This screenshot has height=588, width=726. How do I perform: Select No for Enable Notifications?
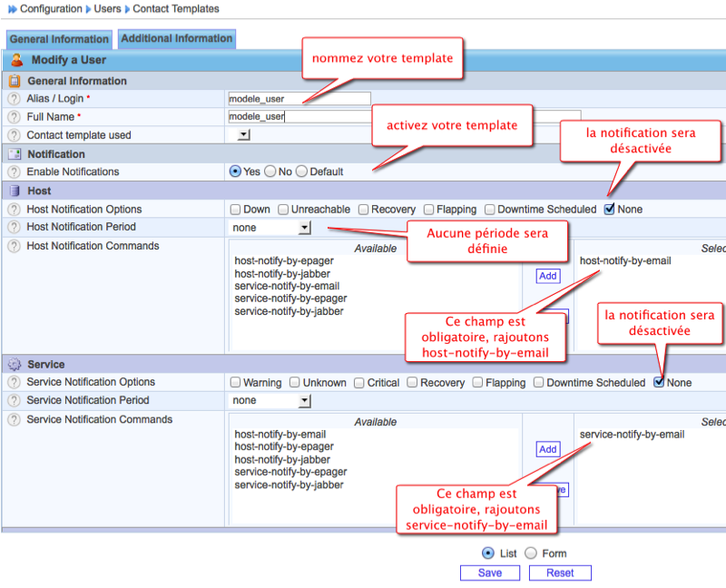click(270, 171)
